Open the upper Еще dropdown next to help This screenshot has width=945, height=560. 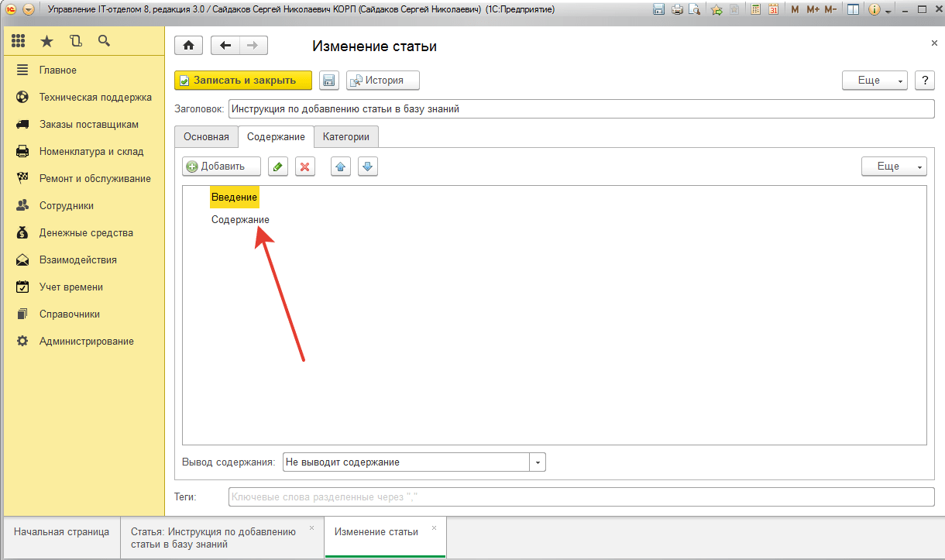(875, 81)
